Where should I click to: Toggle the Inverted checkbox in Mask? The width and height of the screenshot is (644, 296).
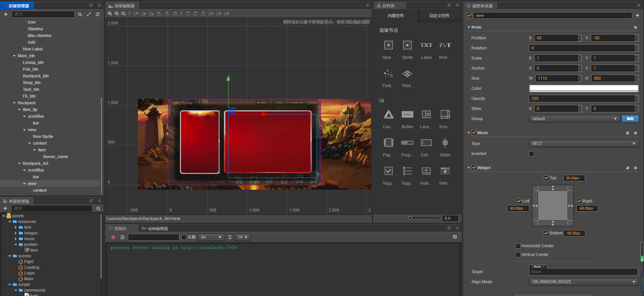click(532, 154)
